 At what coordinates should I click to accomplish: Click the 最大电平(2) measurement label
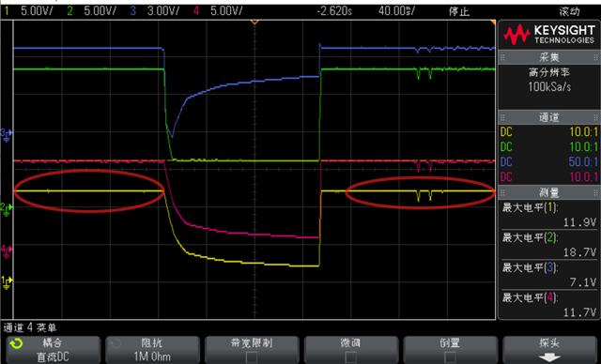[x=530, y=237]
